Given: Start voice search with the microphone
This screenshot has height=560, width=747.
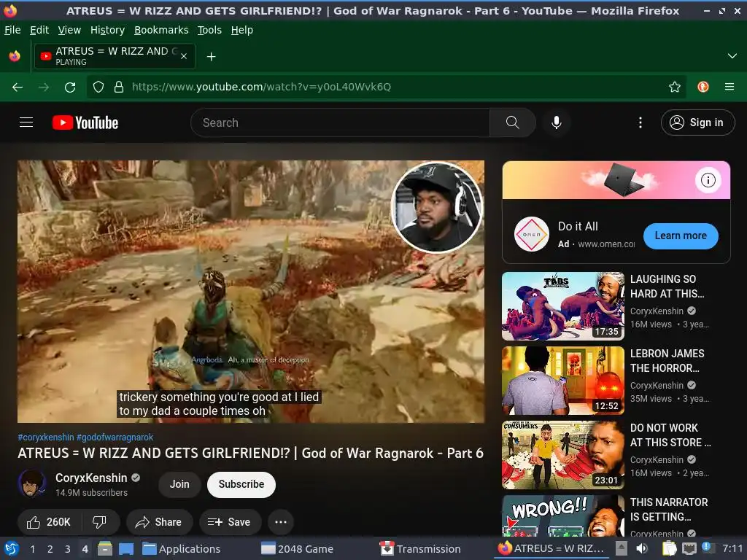Looking at the screenshot, I should point(556,122).
